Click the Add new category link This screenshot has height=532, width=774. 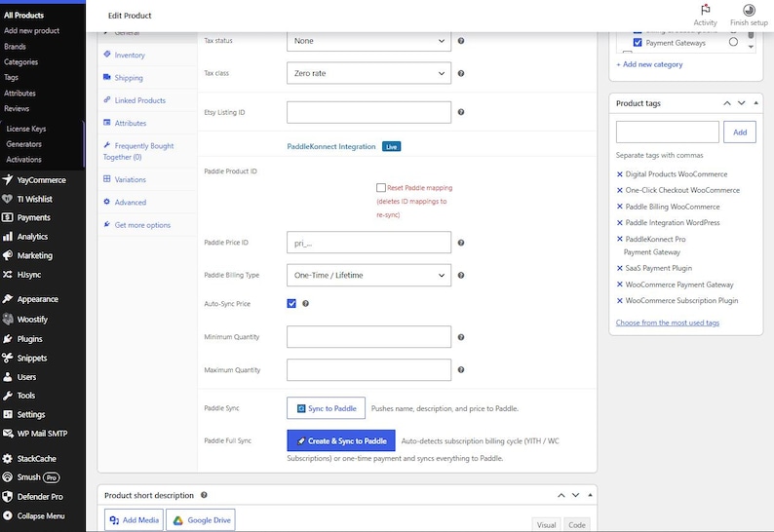[x=649, y=64]
